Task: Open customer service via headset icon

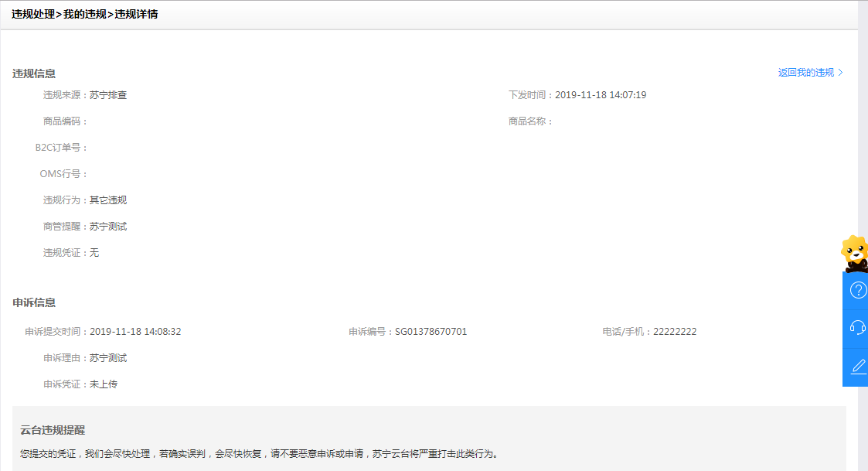Action: point(857,328)
